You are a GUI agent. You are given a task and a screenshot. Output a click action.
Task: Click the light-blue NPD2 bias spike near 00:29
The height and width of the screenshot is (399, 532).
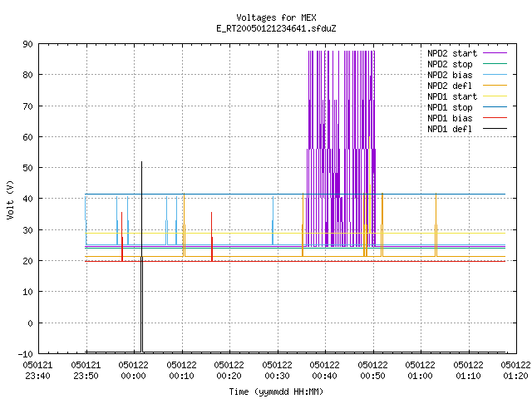(x=273, y=220)
